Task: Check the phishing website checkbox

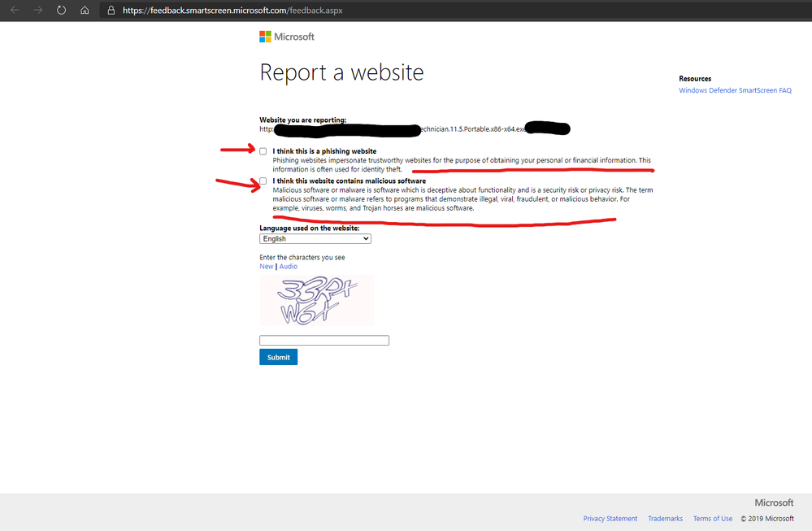Action: pos(263,151)
